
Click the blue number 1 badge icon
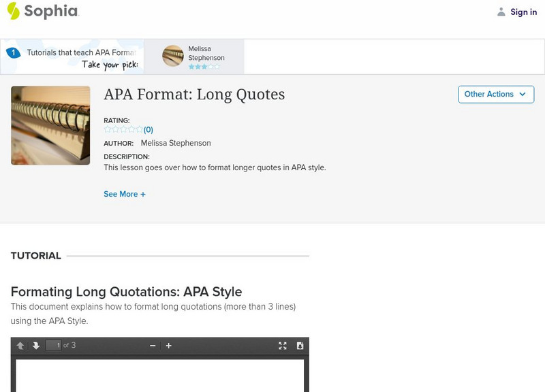[13, 53]
